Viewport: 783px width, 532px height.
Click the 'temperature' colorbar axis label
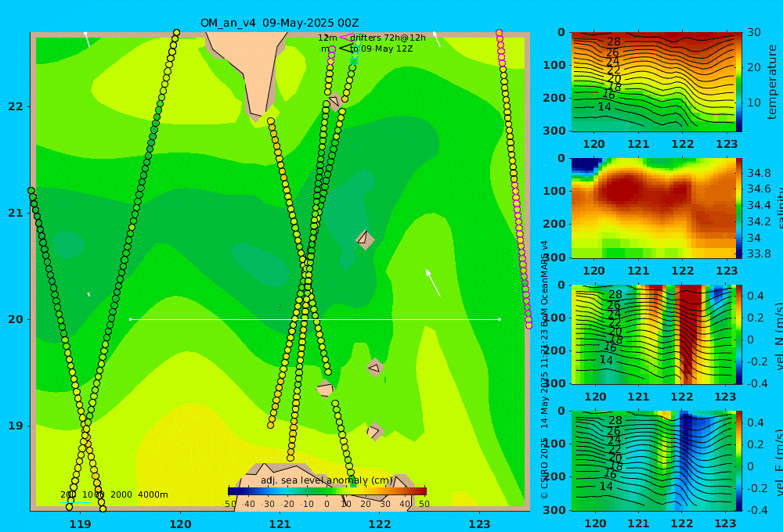click(x=773, y=82)
